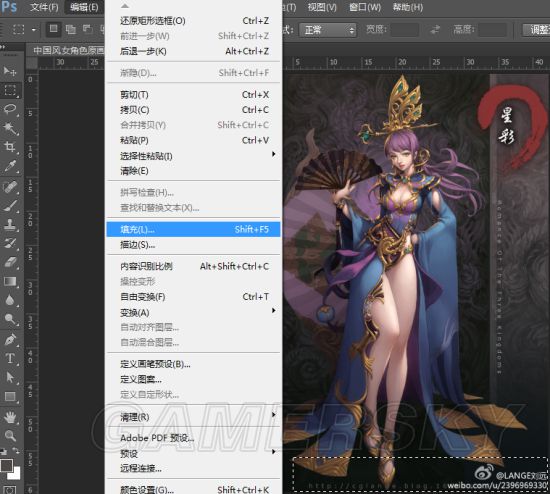Image resolution: width=550 pixels, height=494 pixels.
Task: Select the History Brush tool
Action: (x=10, y=243)
